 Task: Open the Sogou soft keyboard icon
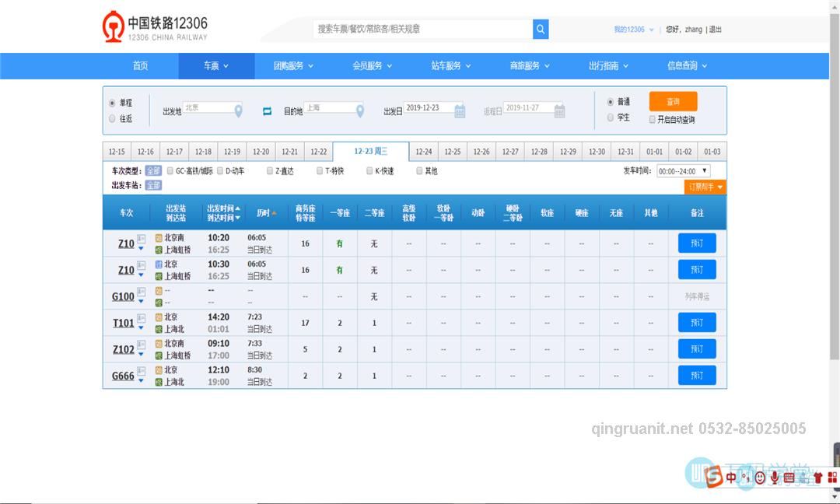point(789,478)
